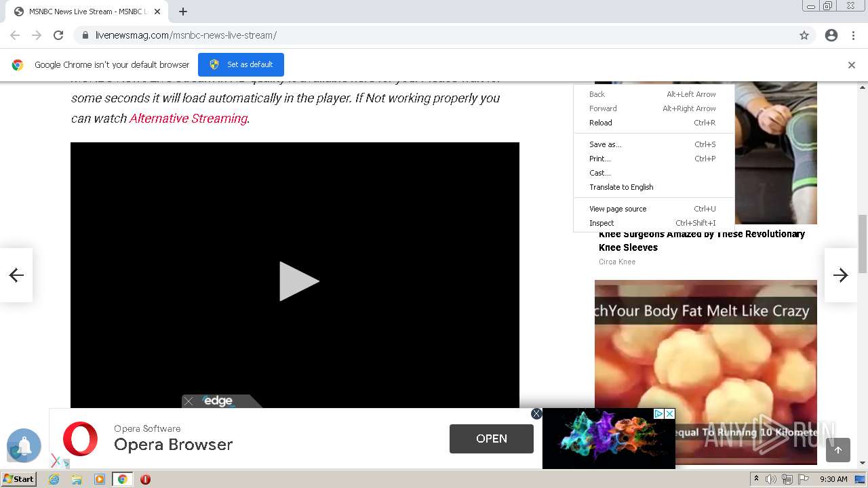This screenshot has height=488, width=868.
Task: Show hidden system tray icons
Action: pos(756,479)
